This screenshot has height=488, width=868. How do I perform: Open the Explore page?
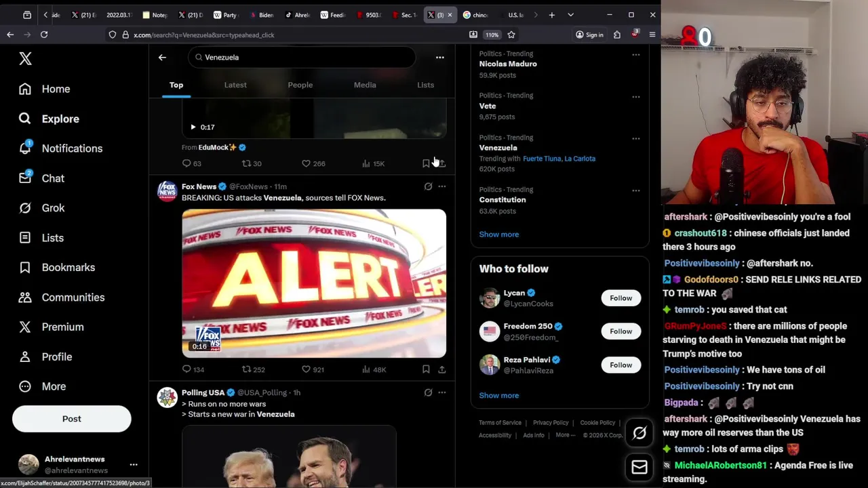click(49, 119)
